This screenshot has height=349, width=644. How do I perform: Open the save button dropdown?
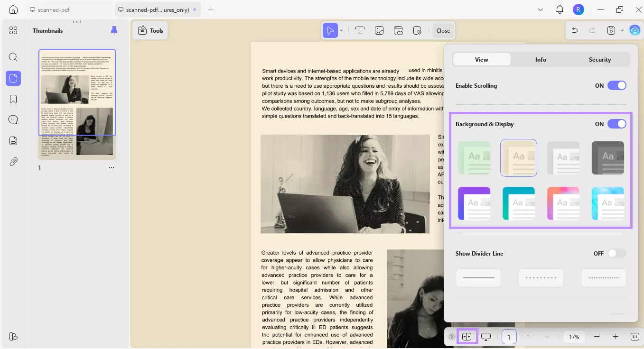[622, 30]
